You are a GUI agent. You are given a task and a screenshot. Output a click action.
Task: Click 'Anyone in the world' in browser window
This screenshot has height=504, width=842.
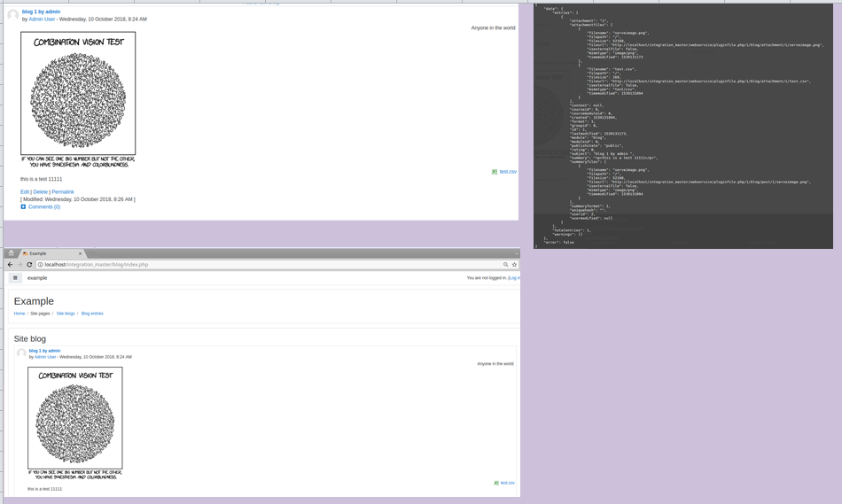tap(495, 364)
